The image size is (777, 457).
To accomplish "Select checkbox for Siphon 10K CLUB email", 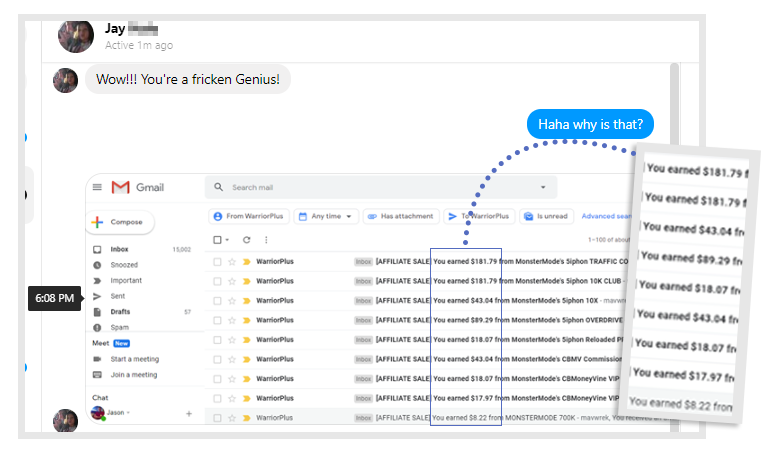I will tap(217, 281).
